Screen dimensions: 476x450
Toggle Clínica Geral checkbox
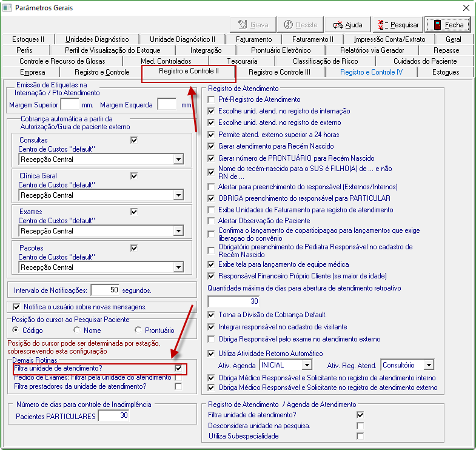[134, 176]
